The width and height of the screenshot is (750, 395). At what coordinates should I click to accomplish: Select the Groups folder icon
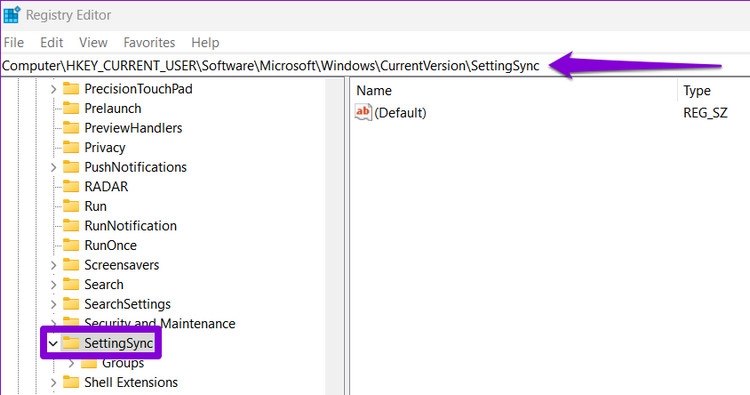[x=89, y=363]
